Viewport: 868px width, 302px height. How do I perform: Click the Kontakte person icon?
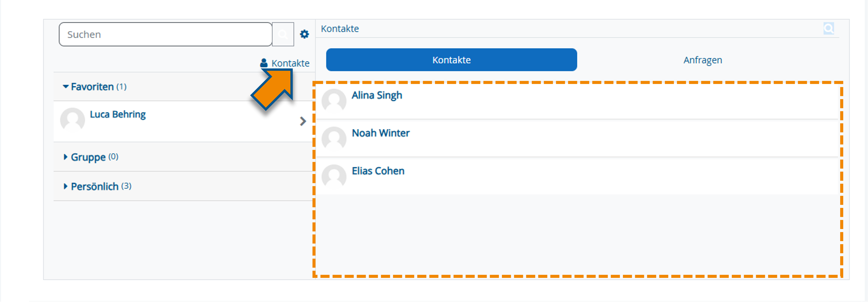[264, 63]
